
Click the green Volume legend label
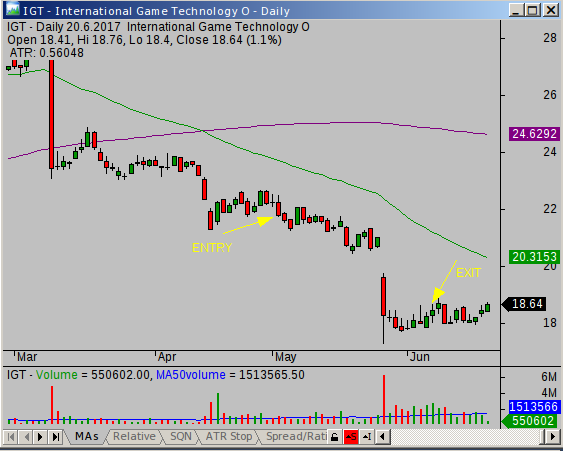[x=57, y=375]
